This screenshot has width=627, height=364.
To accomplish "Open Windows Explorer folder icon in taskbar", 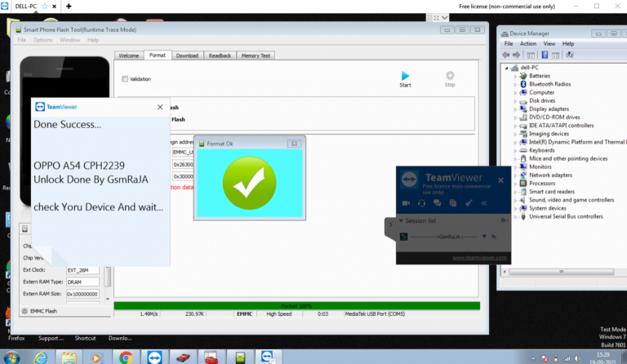I will pos(69,357).
